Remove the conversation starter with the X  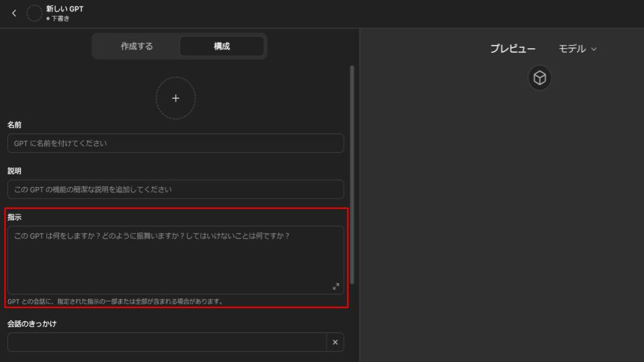click(335, 343)
